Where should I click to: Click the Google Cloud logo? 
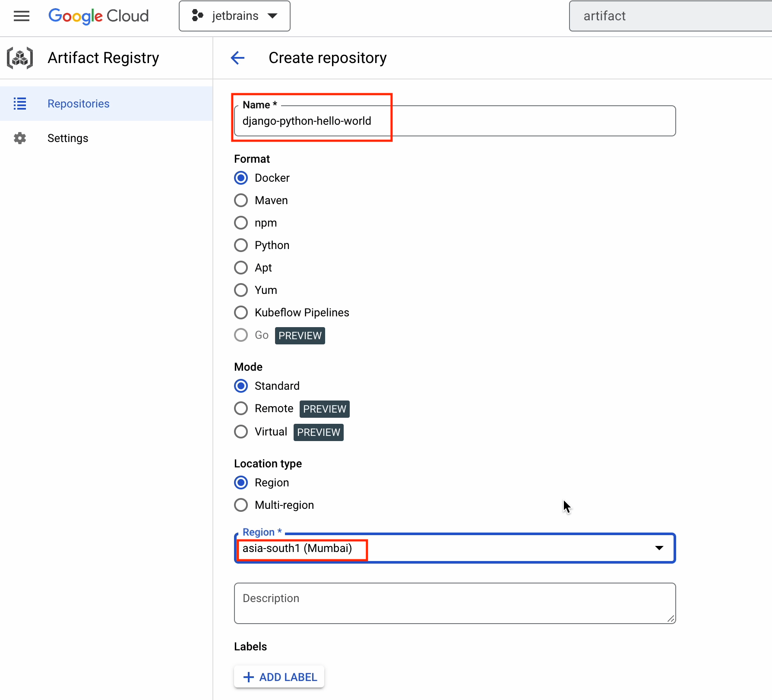click(98, 16)
